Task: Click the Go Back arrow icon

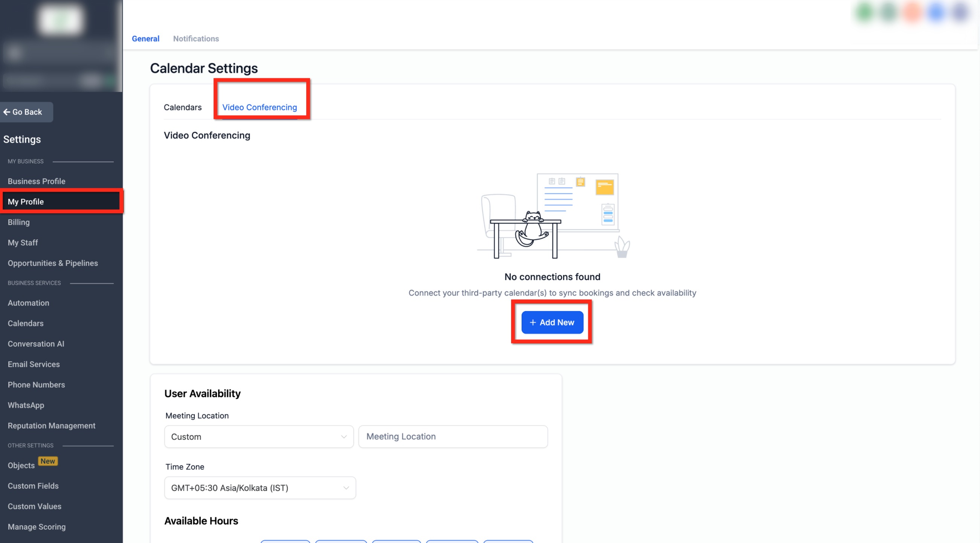Action: coord(6,112)
